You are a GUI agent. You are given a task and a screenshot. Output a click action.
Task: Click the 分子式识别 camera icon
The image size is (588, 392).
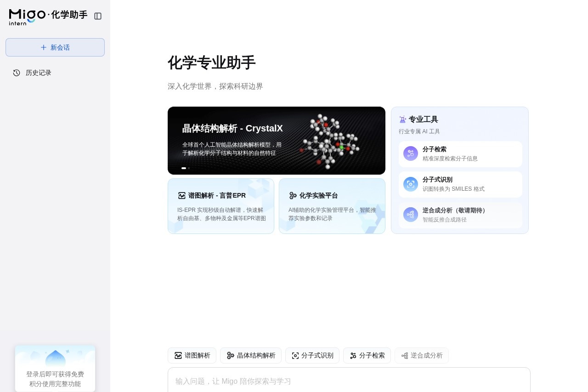pos(410,184)
